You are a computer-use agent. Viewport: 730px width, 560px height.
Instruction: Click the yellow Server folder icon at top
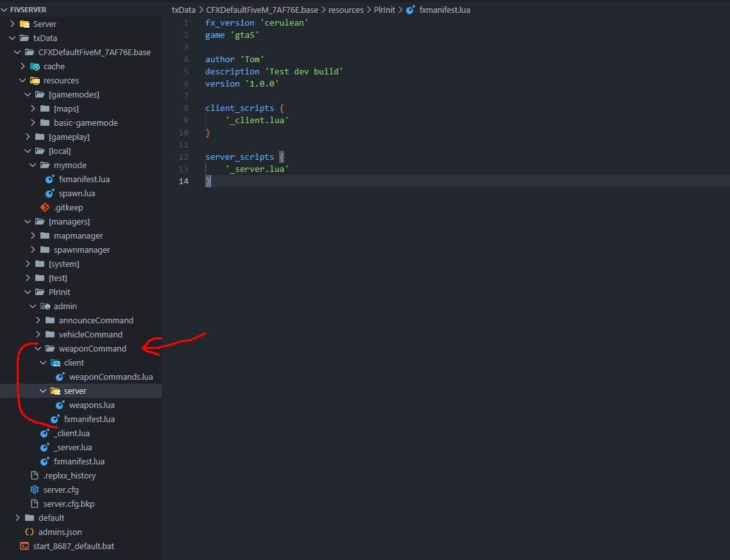[24, 24]
